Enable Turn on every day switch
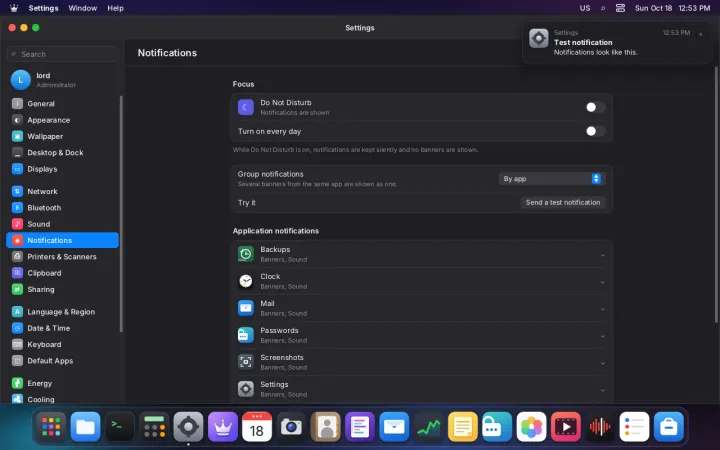This screenshot has height=450, width=720. pos(595,131)
